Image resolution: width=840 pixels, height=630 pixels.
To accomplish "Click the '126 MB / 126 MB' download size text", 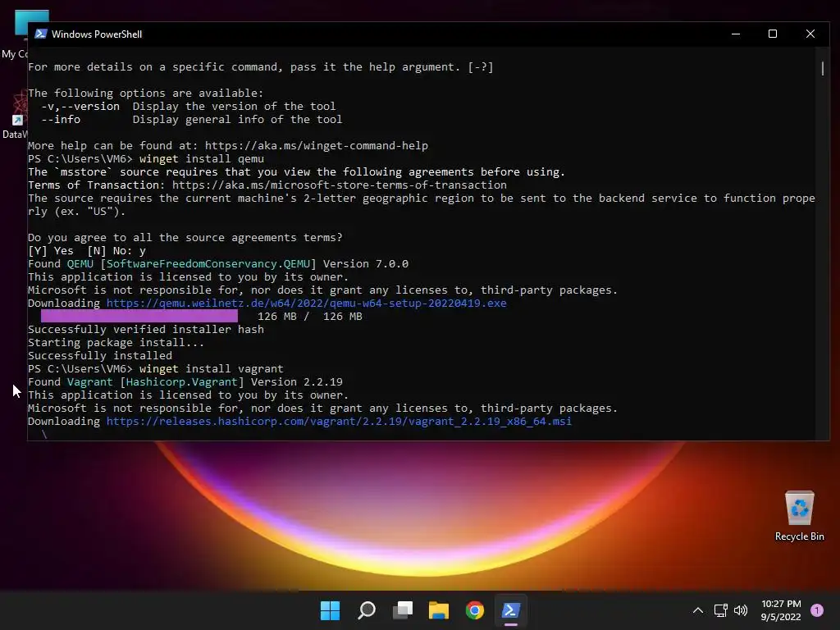I will click(309, 316).
